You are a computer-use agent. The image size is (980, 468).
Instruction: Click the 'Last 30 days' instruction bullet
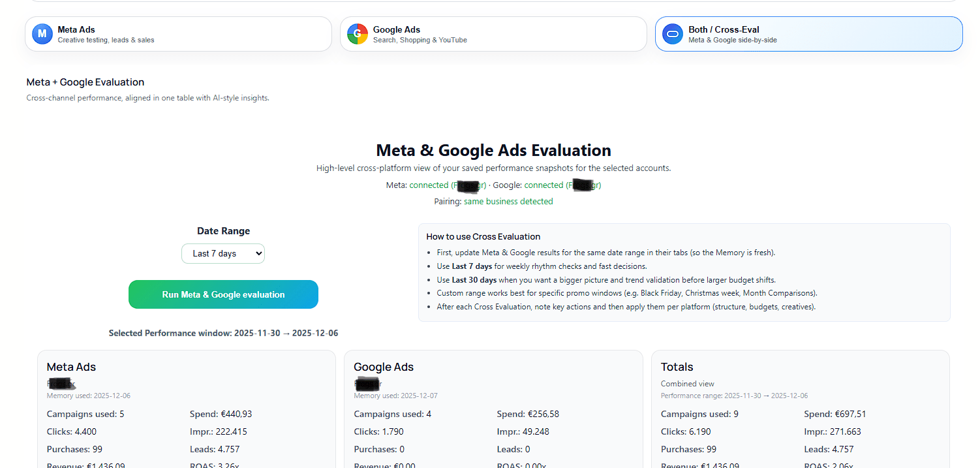[606, 280]
